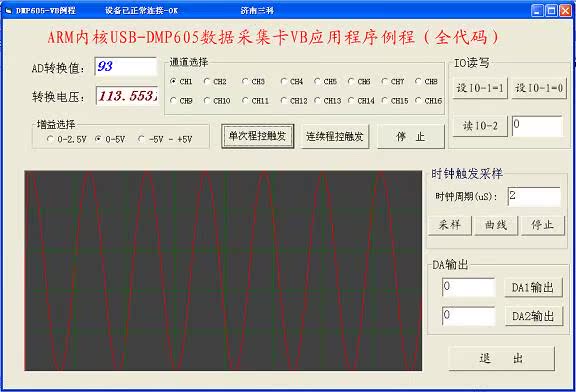Click the DA1输出 button
This screenshot has height=392, width=576.
pyautogui.click(x=533, y=287)
